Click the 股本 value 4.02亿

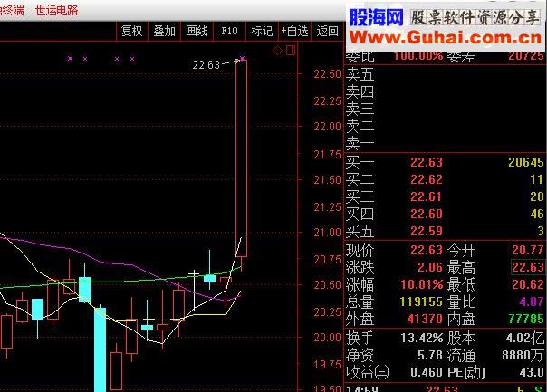[525, 338]
